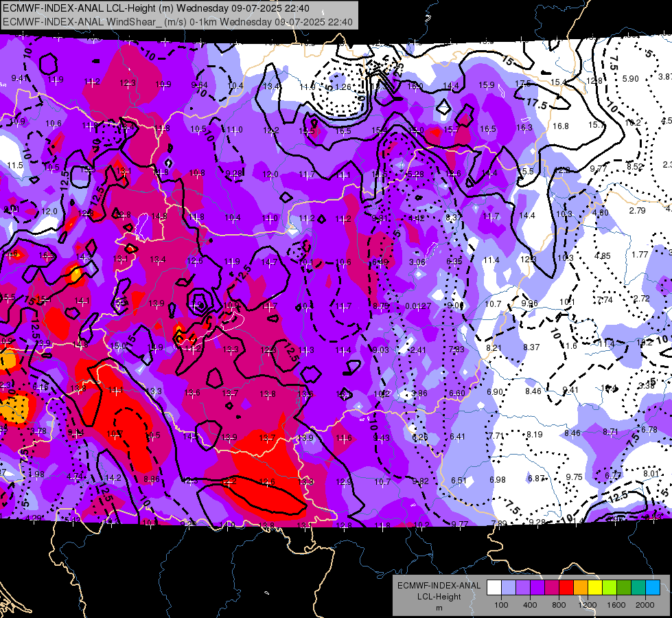Click the WindShear 0-1km title line
Image resolution: width=672 pixels, height=618 pixels.
tap(177, 22)
